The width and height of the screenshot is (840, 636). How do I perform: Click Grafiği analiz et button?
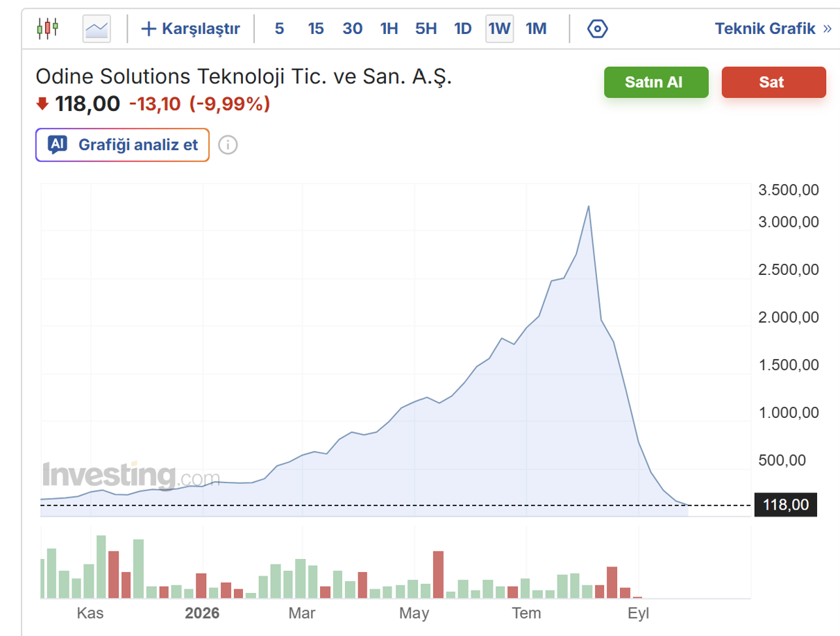[x=122, y=145]
